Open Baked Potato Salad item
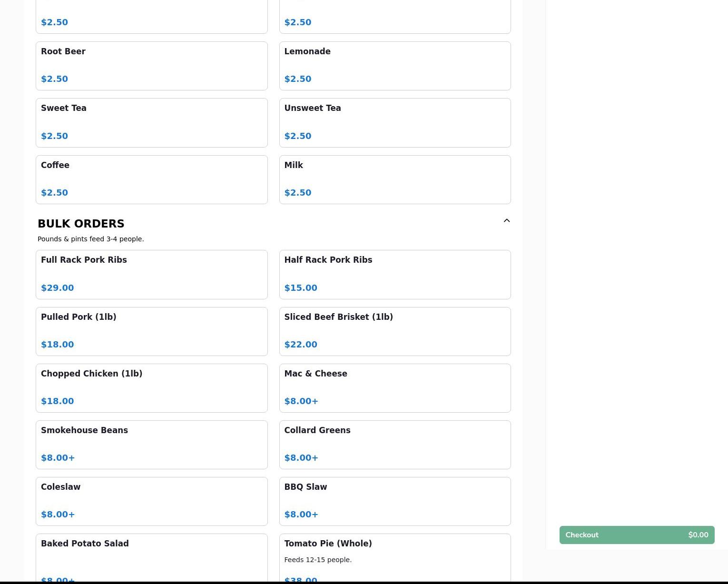 151,557
